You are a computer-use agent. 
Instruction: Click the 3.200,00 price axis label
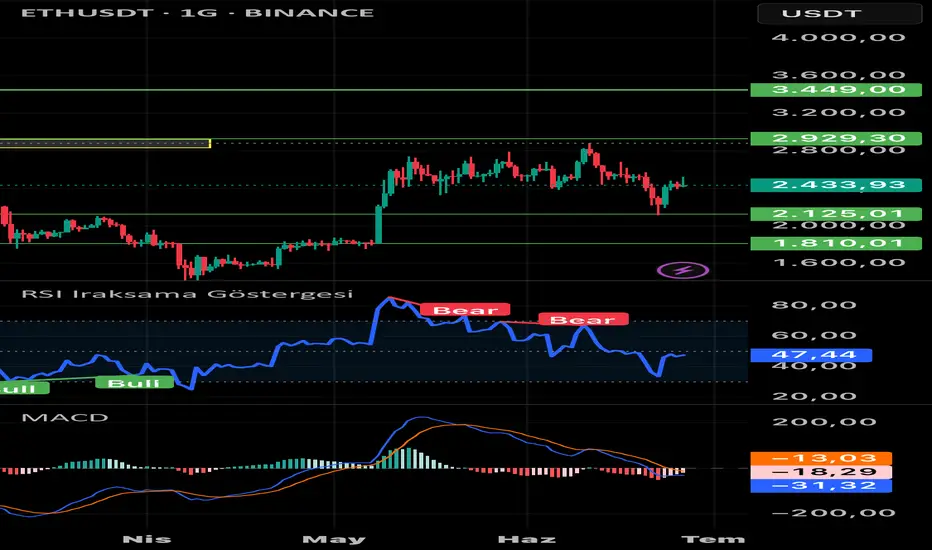(839, 112)
